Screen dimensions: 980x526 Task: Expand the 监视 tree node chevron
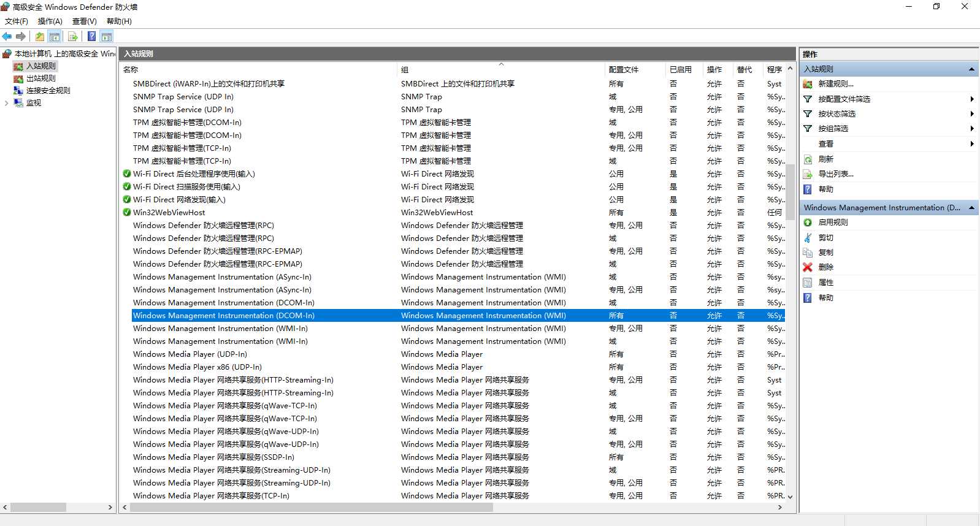6,103
